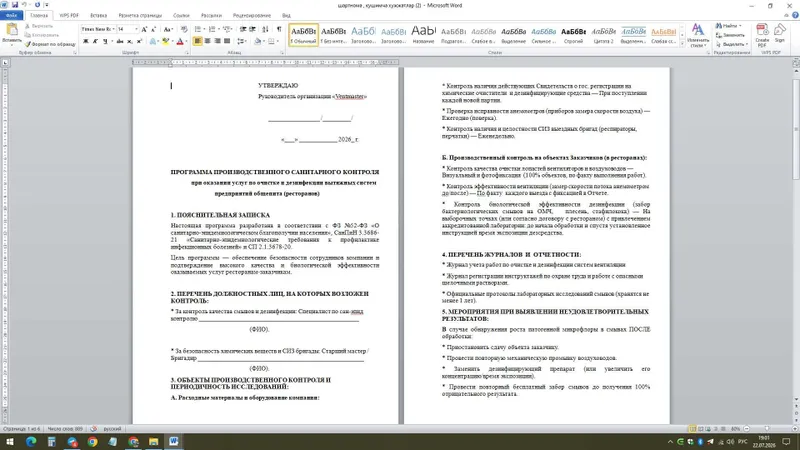Apply paragraph shading fill
The width and height of the screenshot is (800, 450).
[258, 41]
